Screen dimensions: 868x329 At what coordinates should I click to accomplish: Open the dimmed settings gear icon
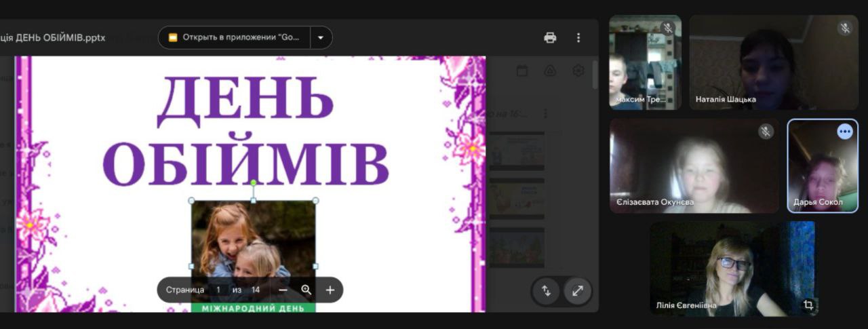coord(578,71)
